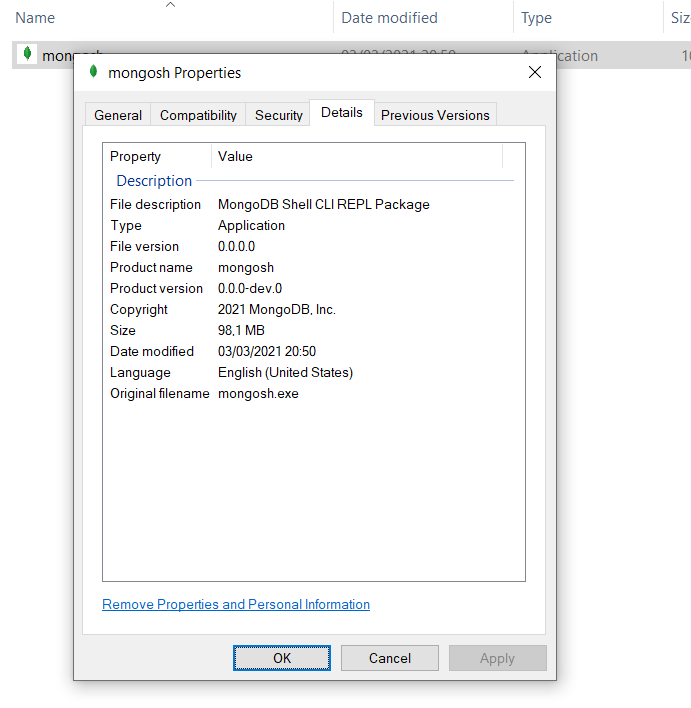This screenshot has height=708, width=691.
Task: Select the Original filename property label
Action: coord(160,393)
